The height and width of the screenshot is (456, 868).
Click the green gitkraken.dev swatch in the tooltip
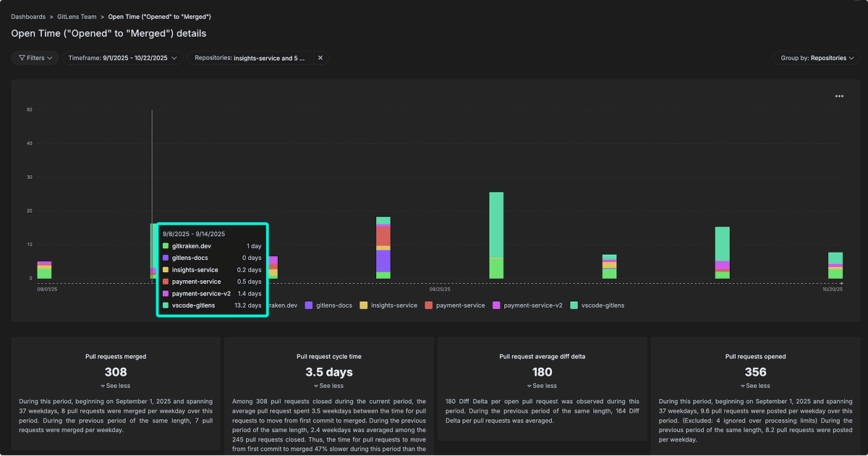pos(164,246)
